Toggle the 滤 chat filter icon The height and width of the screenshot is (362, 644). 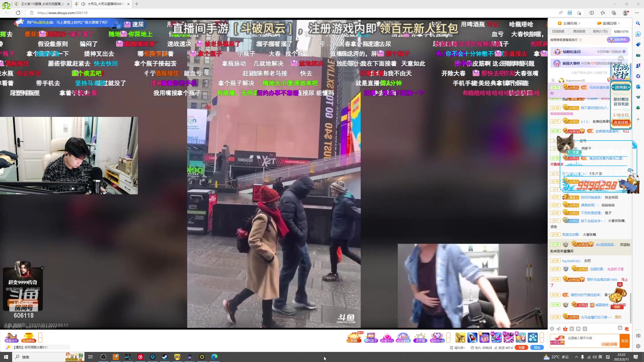[x=620, y=328]
